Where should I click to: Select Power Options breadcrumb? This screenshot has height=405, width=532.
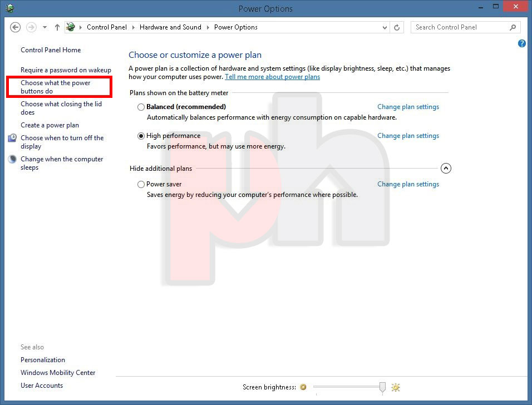coord(236,27)
